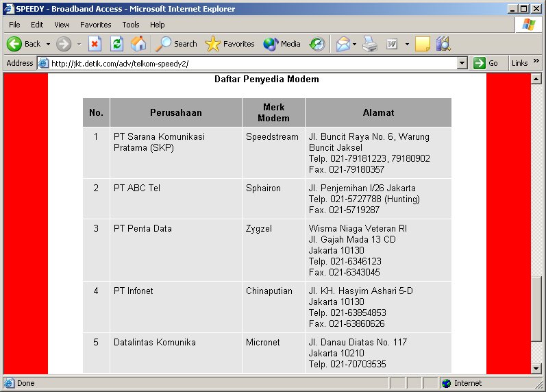Click the Back navigation button
The width and height of the screenshot is (546, 392).
[x=23, y=44]
